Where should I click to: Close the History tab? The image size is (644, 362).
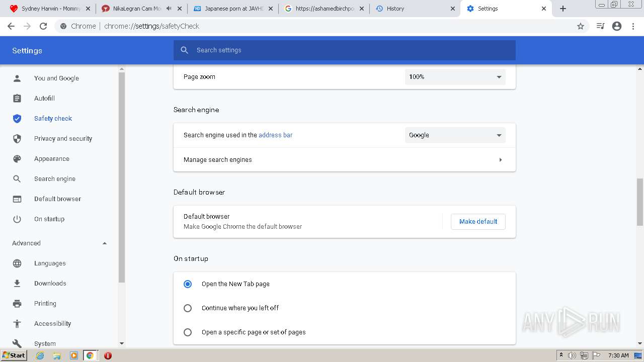coord(452,9)
